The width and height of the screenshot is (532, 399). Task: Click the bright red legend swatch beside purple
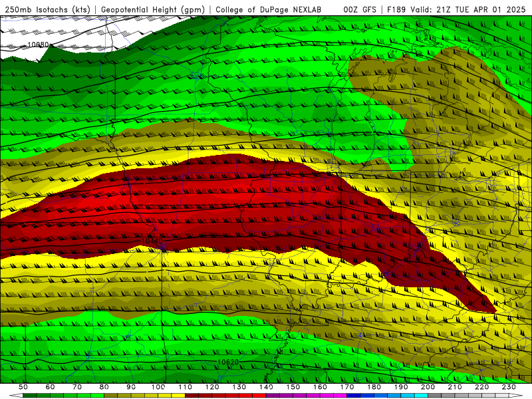click(x=259, y=396)
